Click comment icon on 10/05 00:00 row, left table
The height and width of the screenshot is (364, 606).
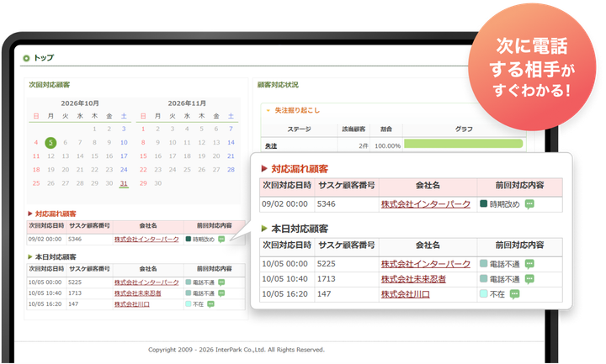click(221, 282)
